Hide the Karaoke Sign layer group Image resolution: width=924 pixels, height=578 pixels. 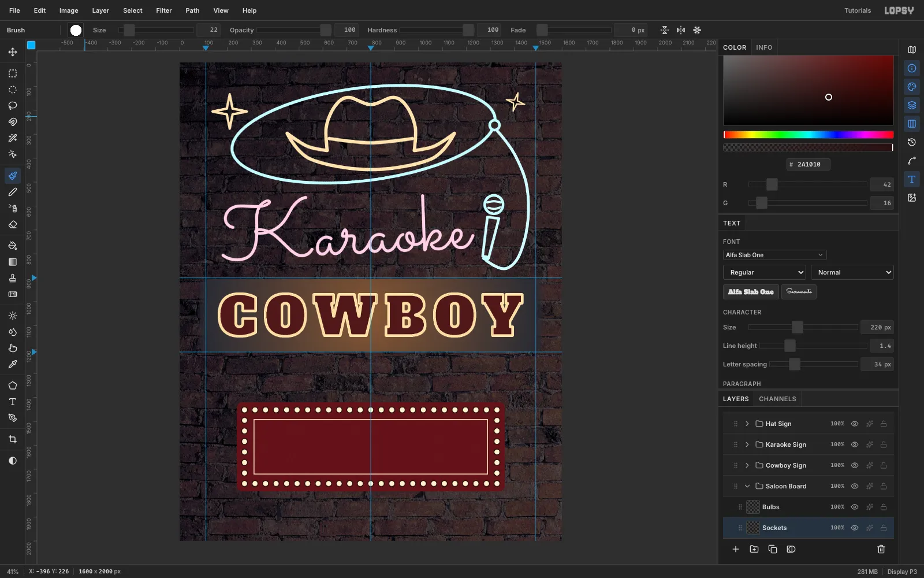click(x=855, y=444)
